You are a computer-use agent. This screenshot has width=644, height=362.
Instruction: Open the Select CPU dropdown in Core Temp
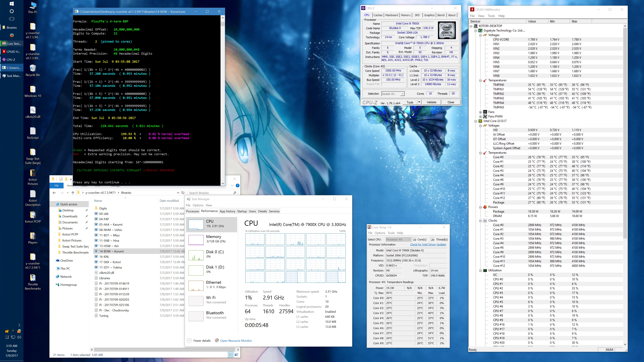point(398,239)
